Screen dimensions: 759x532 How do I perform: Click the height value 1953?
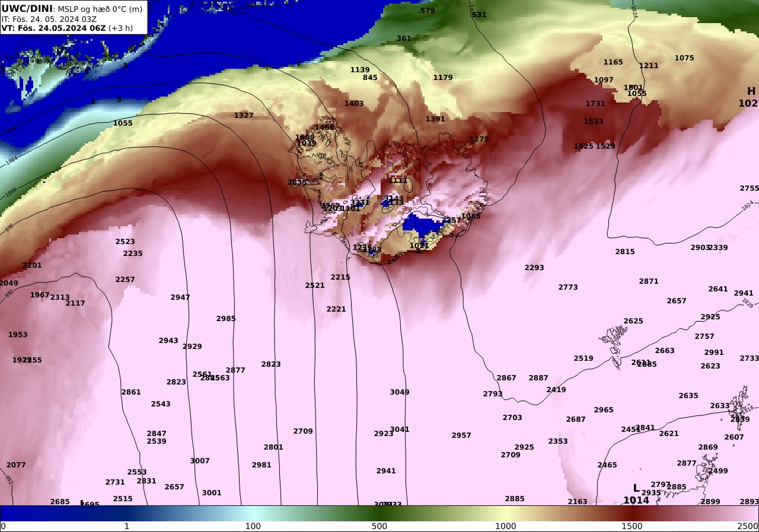18,335
